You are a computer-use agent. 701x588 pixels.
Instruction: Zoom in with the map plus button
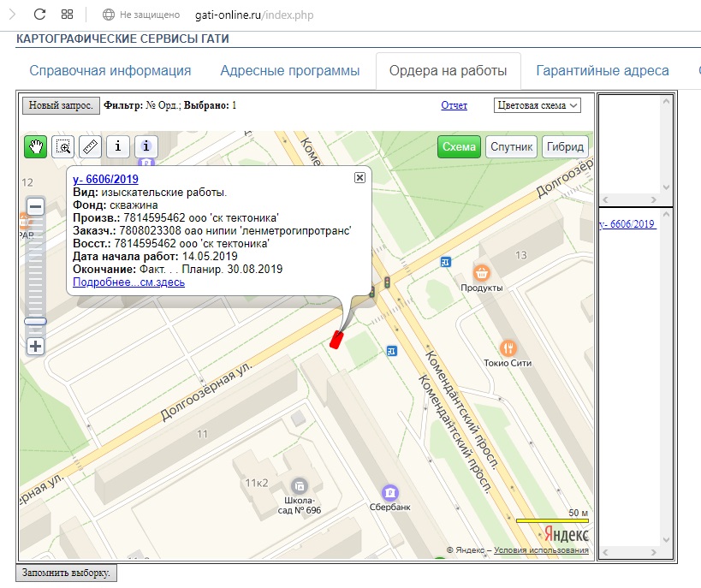(x=36, y=347)
